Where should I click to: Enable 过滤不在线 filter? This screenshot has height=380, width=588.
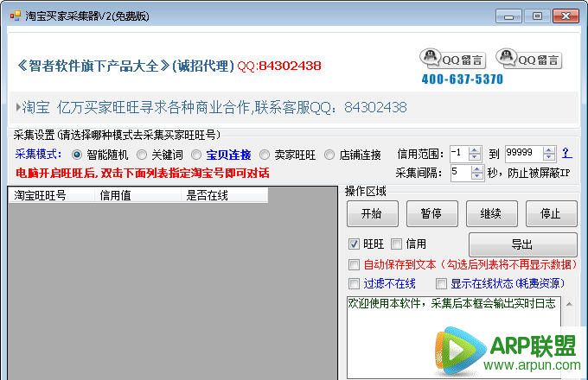point(354,283)
